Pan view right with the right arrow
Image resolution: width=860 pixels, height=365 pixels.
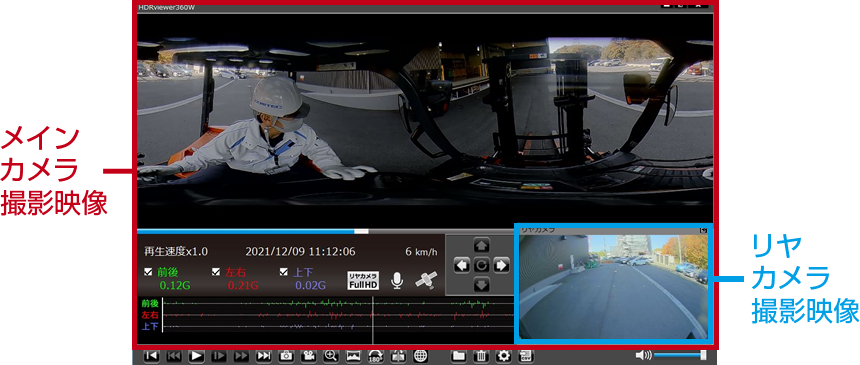pos(501,266)
